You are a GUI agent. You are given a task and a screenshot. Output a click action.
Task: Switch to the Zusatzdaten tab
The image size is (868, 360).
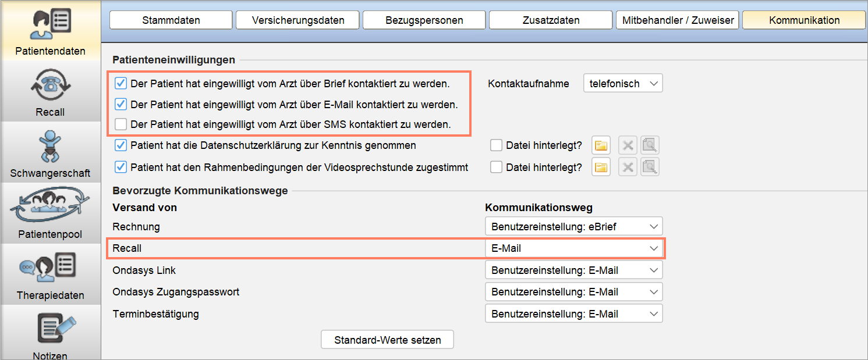click(551, 20)
